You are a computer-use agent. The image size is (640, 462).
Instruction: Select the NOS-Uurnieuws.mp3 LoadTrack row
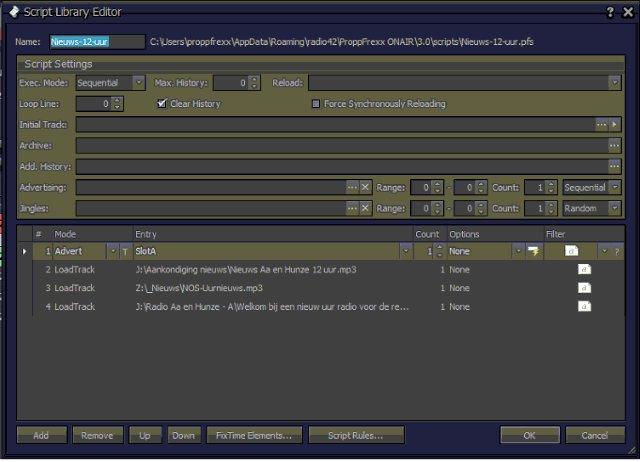click(x=190, y=288)
